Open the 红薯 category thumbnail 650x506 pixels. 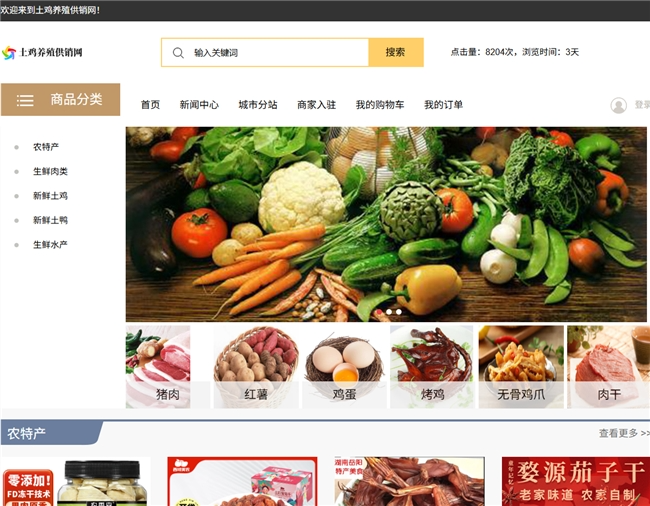click(256, 366)
